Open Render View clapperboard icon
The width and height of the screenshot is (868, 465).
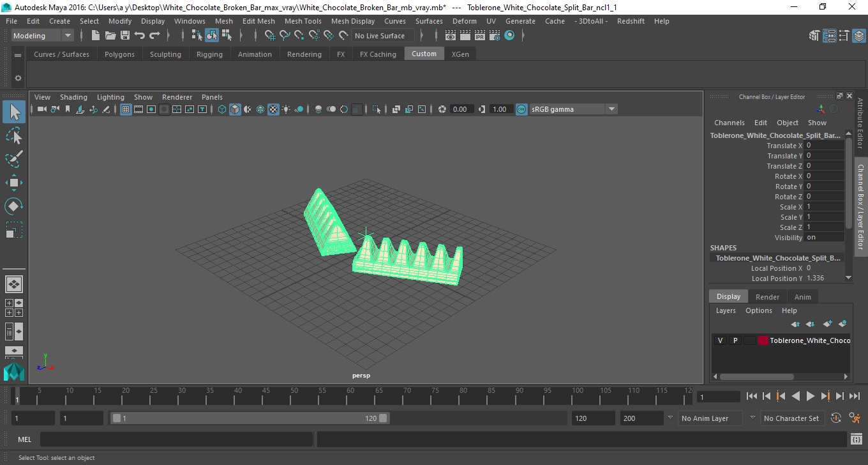(451, 36)
